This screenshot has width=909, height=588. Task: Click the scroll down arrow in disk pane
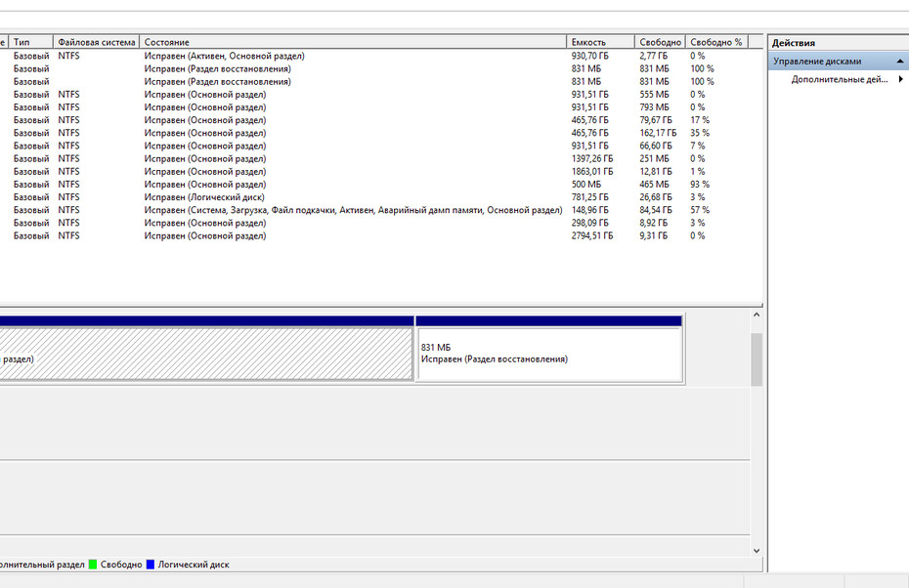click(x=756, y=550)
